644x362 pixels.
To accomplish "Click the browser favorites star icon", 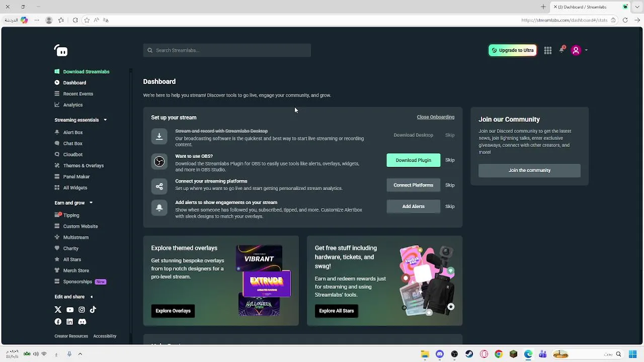I will pos(87,20).
